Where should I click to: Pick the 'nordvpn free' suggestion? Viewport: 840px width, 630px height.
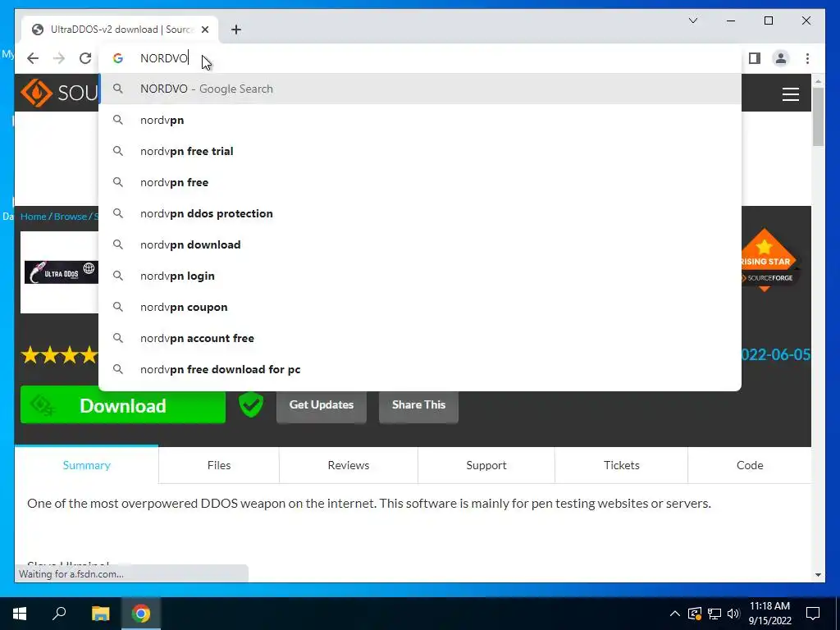(420, 182)
